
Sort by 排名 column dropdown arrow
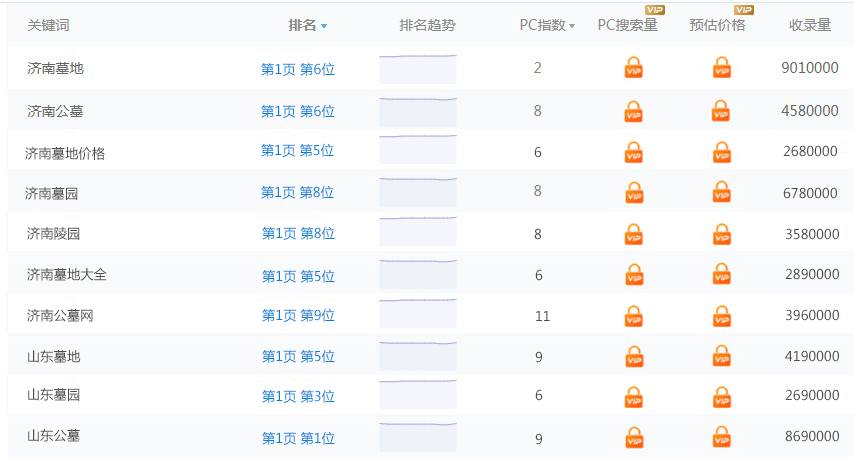(324, 26)
